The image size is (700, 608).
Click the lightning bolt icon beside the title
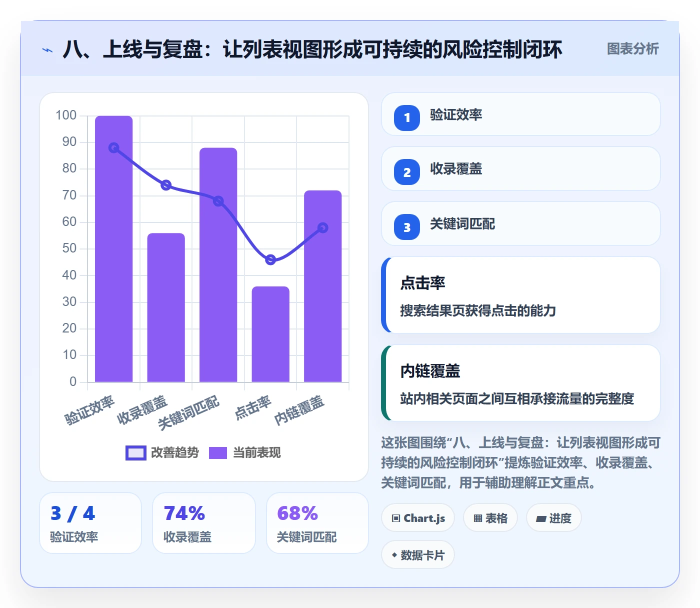tap(47, 50)
